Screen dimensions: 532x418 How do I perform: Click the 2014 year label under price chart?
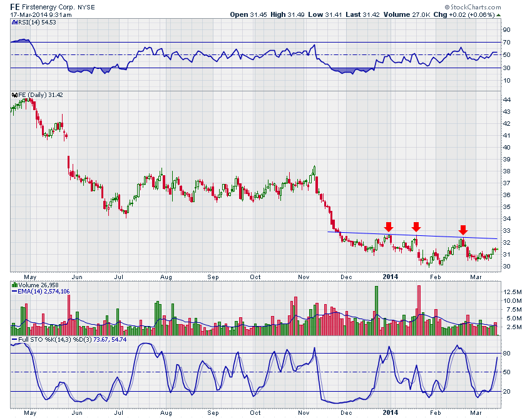click(x=391, y=276)
